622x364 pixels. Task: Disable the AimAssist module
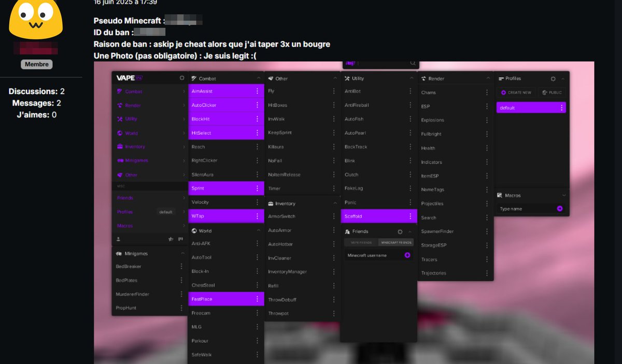[x=226, y=91]
